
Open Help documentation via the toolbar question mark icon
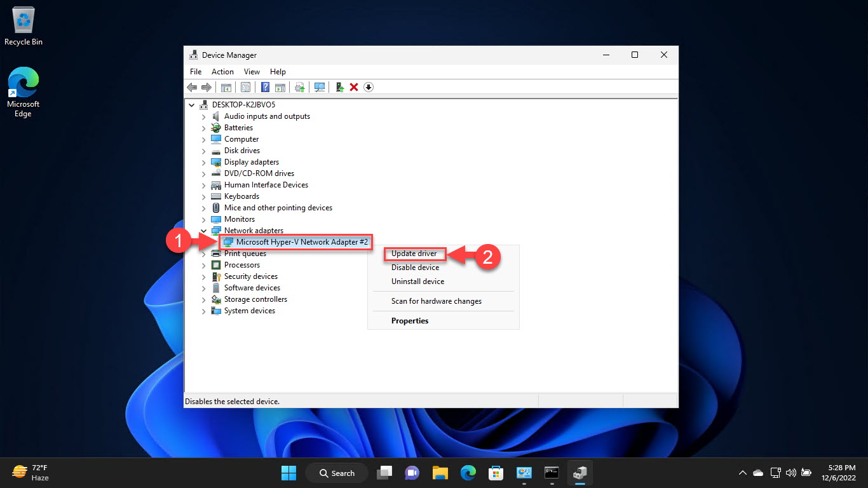265,87
